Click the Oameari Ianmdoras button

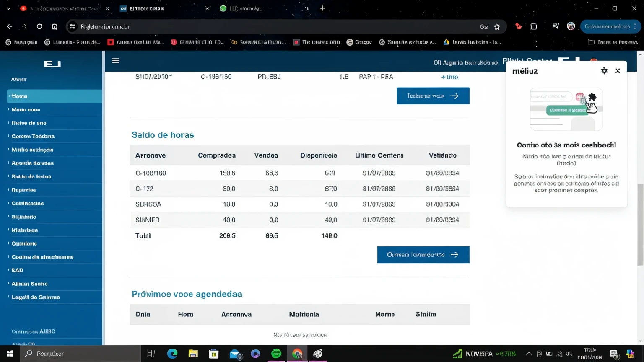point(423,255)
